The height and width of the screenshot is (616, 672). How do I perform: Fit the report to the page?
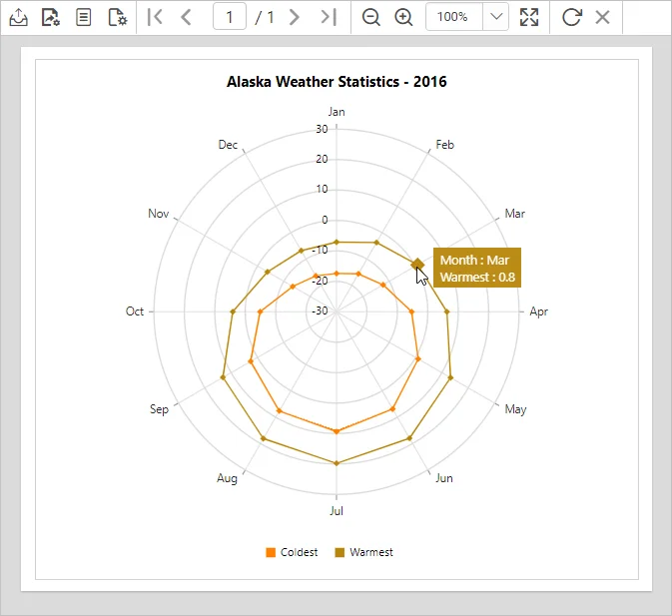[x=529, y=17]
